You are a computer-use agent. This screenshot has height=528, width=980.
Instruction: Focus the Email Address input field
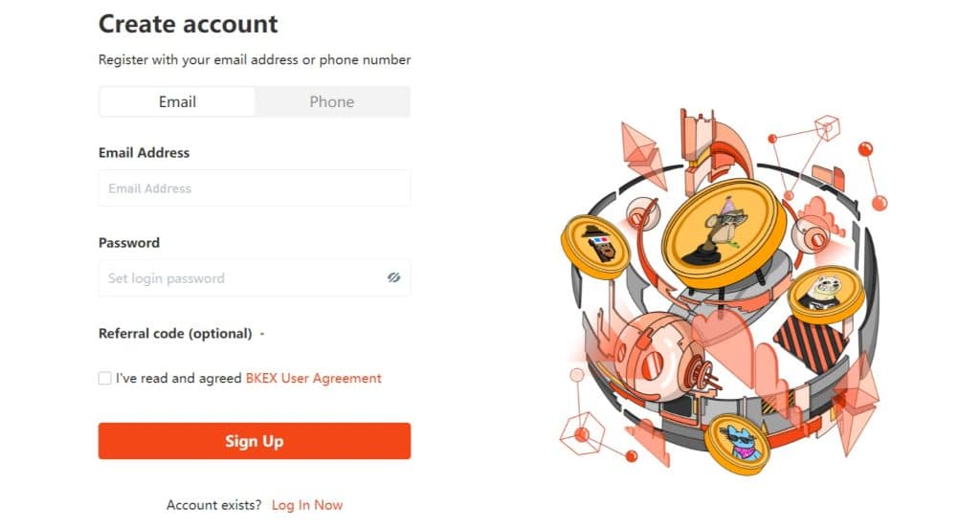[255, 188]
